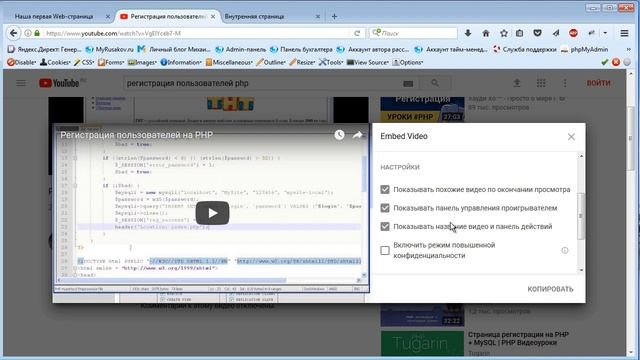The width and height of the screenshot is (640, 360).
Task: Click the Embed dialog settings scrollbar thumb
Action: click(581, 216)
